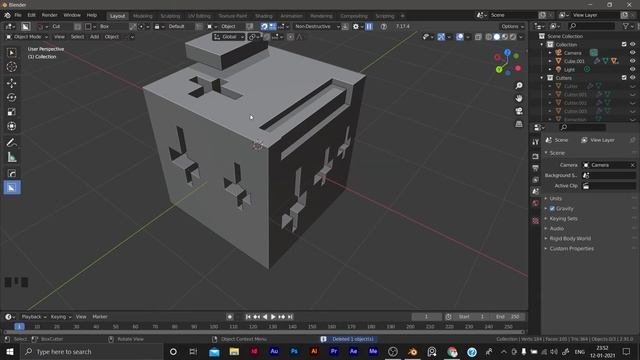Open the Render menu

click(x=49, y=16)
